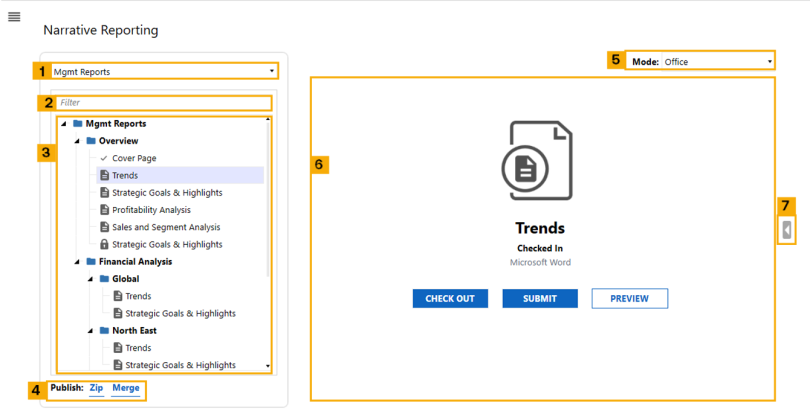The width and height of the screenshot is (810, 420).
Task: Click the Cover Page checkmark icon
Action: click(x=104, y=159)
